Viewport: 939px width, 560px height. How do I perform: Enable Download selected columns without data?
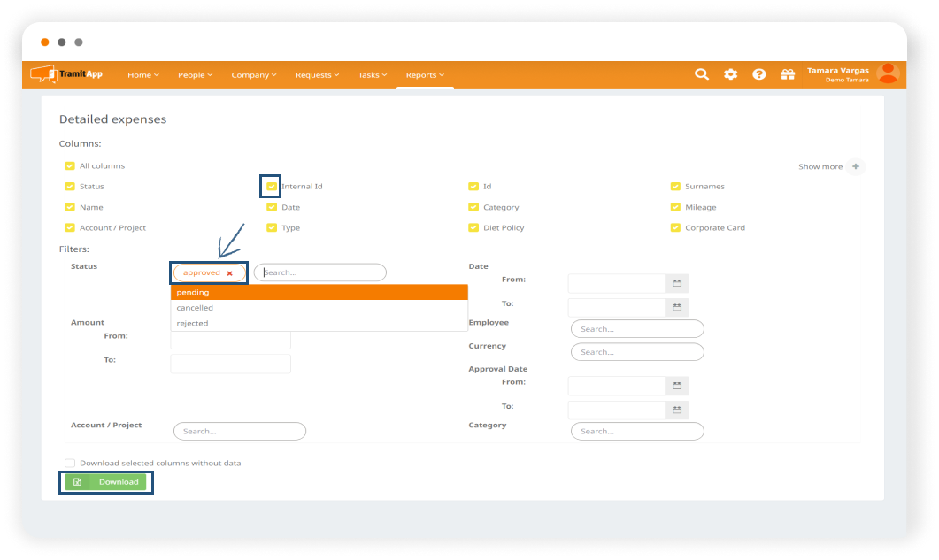pyautogui.click(x=70, y=463)
